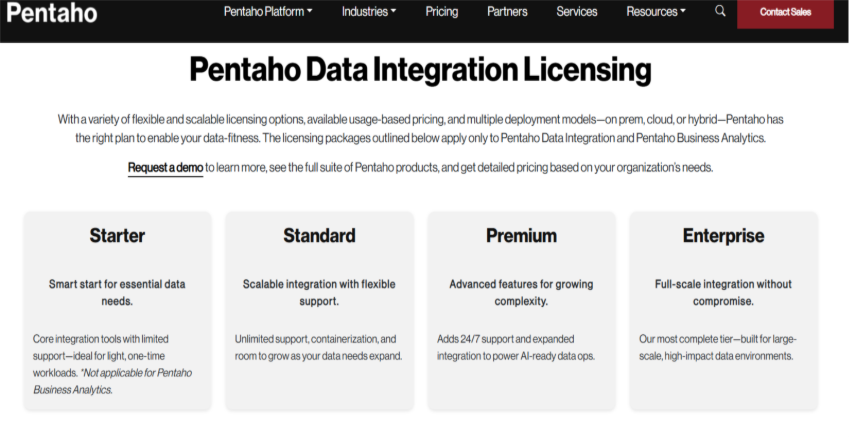
Task: Follow the Request a demo link
Action: (x=165, y=168)
